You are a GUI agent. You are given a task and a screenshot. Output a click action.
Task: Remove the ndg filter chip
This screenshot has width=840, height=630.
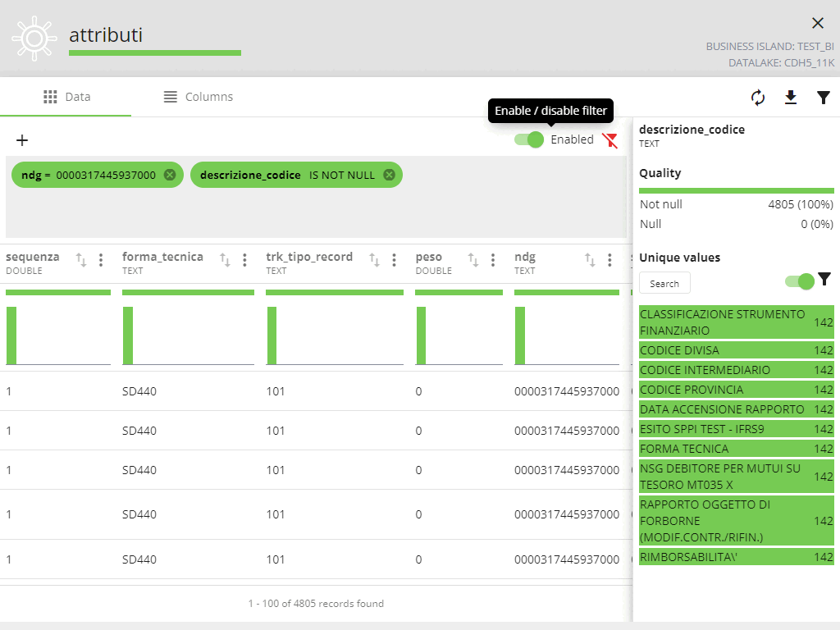170,175
